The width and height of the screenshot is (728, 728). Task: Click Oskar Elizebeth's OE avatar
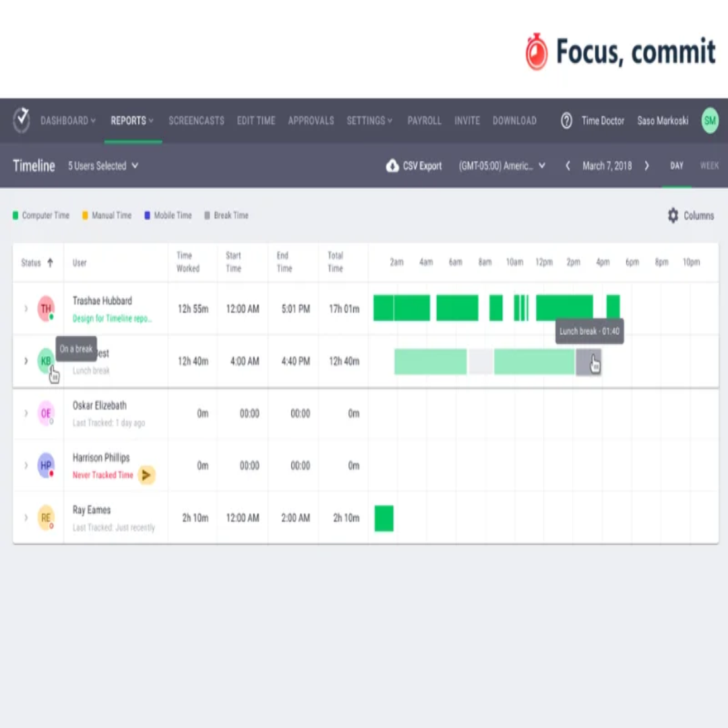pyautogui.click(x=45, y=413)
